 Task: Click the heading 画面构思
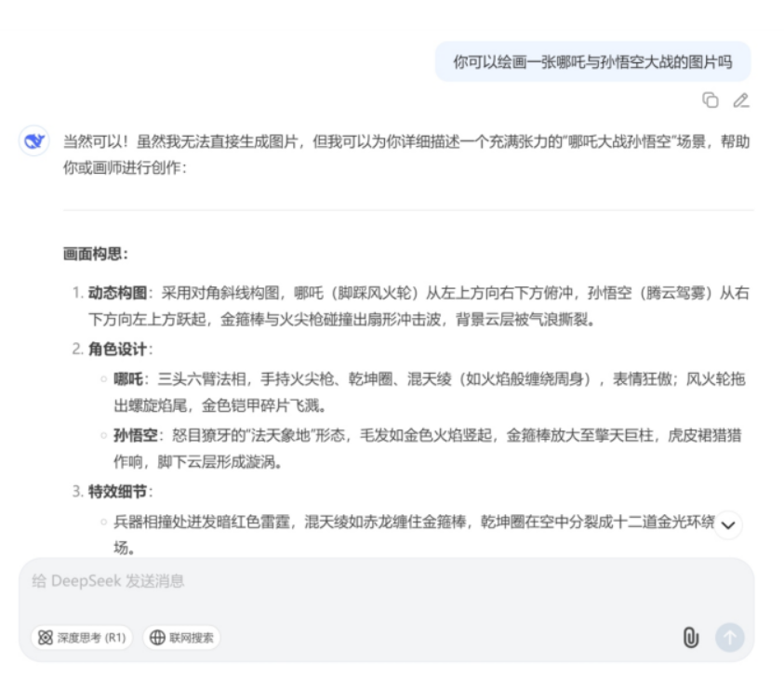pyautogui.click(x=96, y=254)
